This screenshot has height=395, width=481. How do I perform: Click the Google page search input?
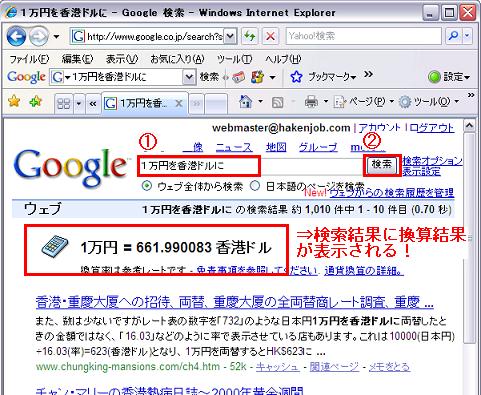[x=251, y=166]
